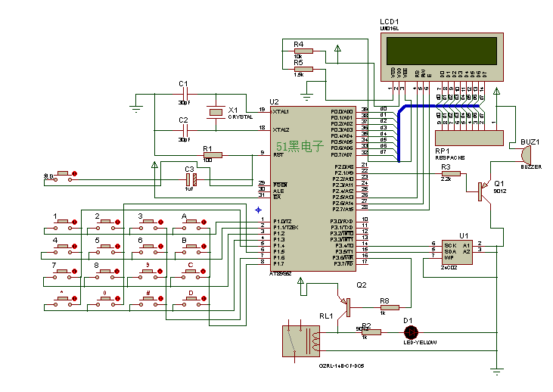Click the LM016L part label
This screenshot has height=392, width=553.
[390, 29]
